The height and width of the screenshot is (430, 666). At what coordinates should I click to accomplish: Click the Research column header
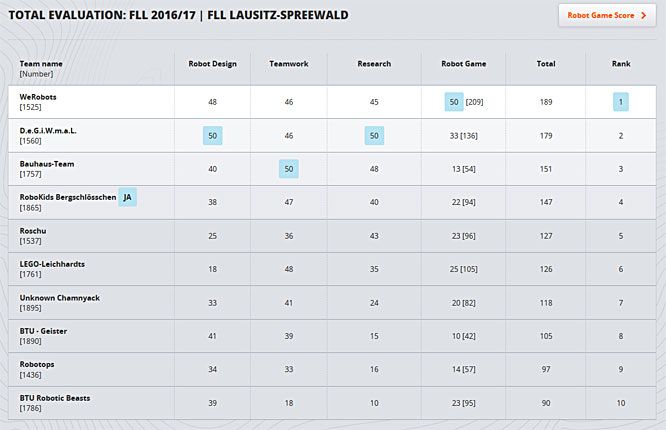click(x=374, y=64)
